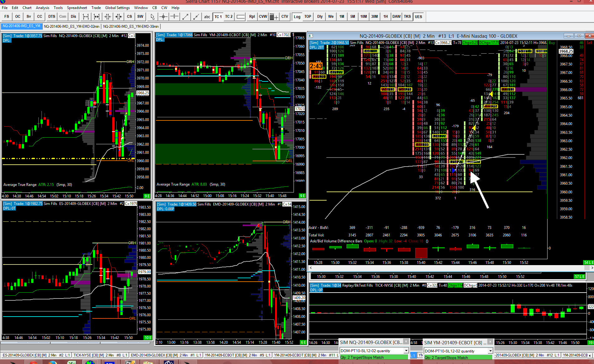Open the Spreadsheet menu
The image size is (594, 364).
[x=77, y=7]
